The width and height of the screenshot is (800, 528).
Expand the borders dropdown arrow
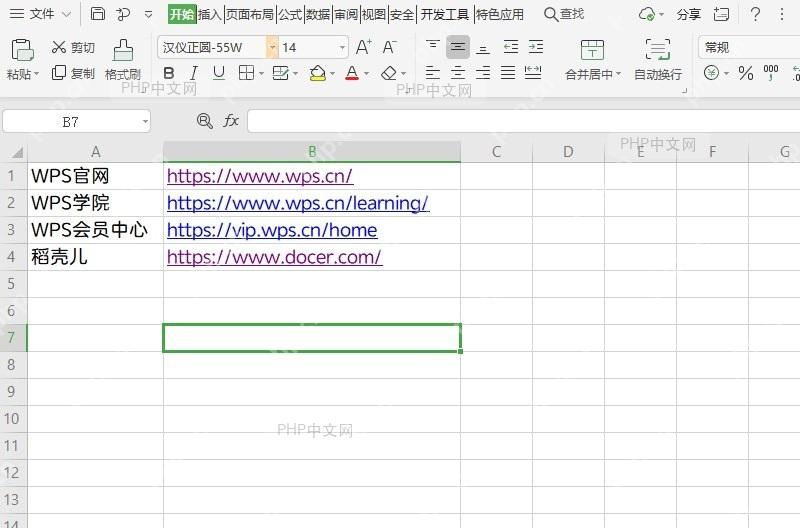(x=261, y=74)
